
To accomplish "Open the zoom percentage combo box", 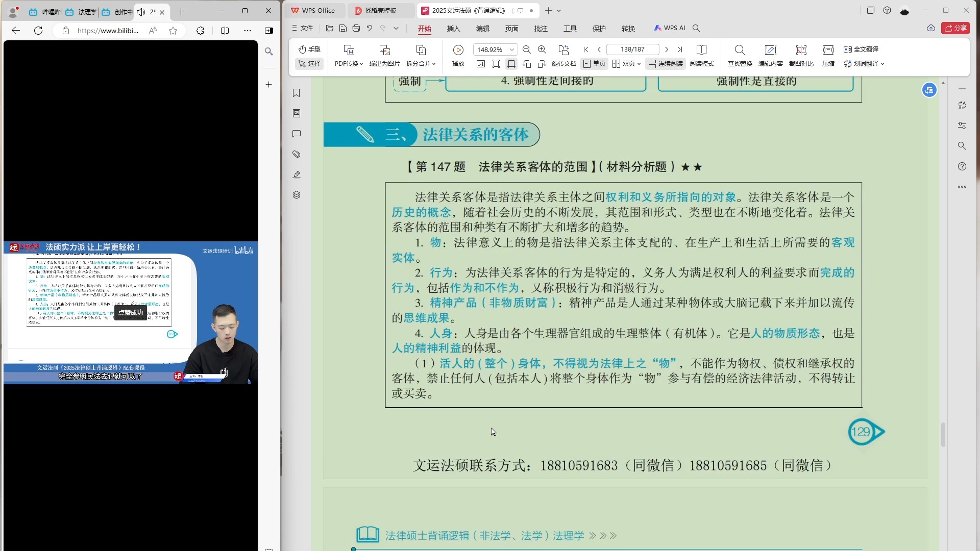I will coord(496,49).
